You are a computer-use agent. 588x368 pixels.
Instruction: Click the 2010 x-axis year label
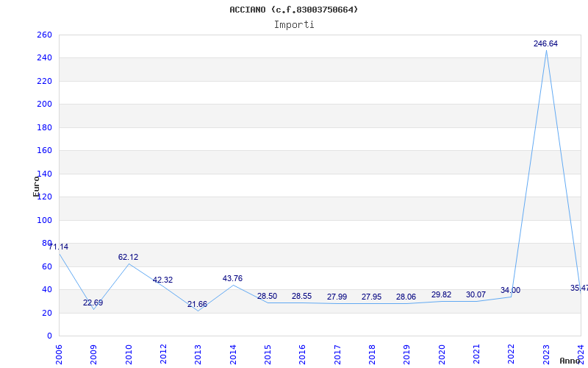pyautogui.click(x=129, y=355)
